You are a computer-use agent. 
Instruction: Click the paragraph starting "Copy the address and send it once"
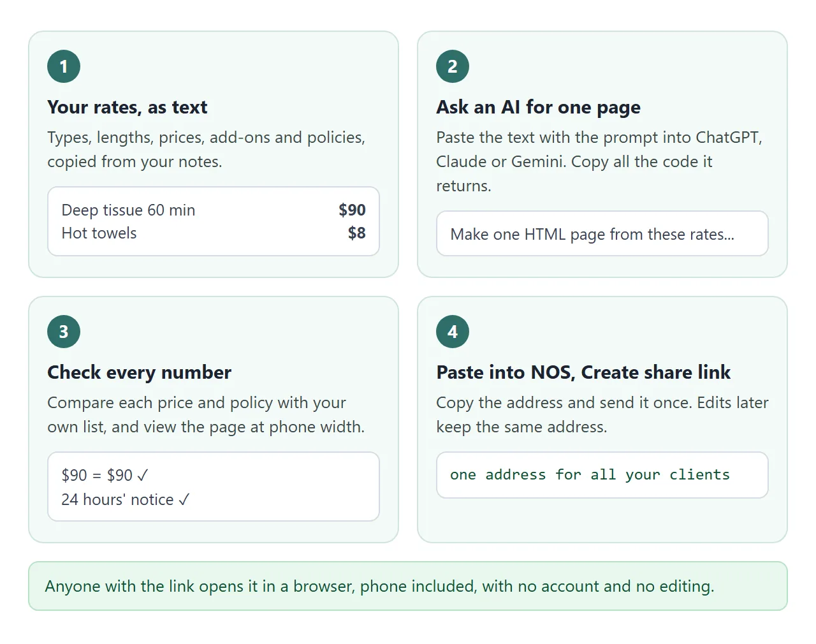pyautogui.click(x=602, y=414)
